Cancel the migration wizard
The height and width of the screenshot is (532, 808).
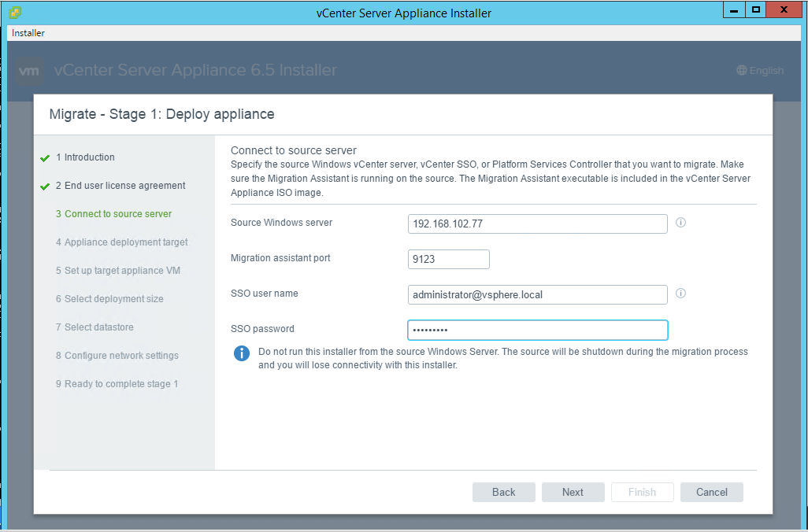712,493
